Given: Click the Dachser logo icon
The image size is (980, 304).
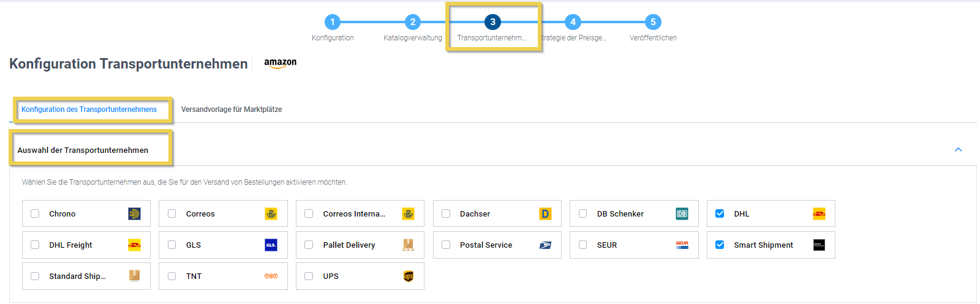Looking at the screenshot, I should pos(545,213).
